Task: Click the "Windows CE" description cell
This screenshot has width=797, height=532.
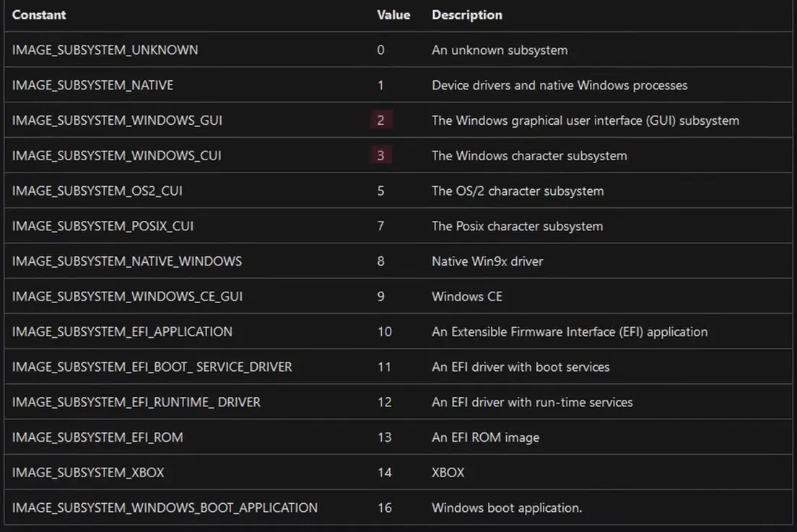Action: pyautogui.click(x=466, y=297)
